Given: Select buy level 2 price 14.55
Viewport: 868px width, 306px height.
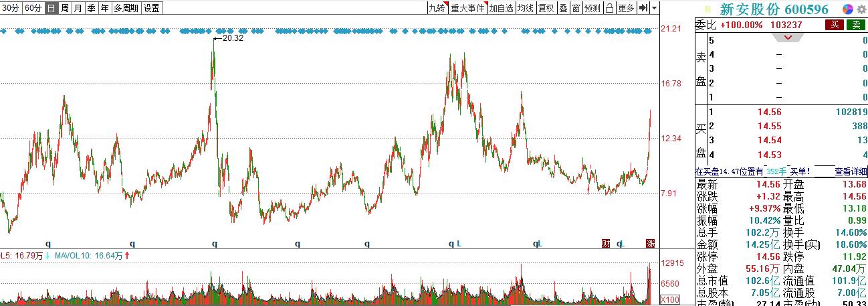Looking at the screenshot, I should pyautogui.click(x=770, y=126).
